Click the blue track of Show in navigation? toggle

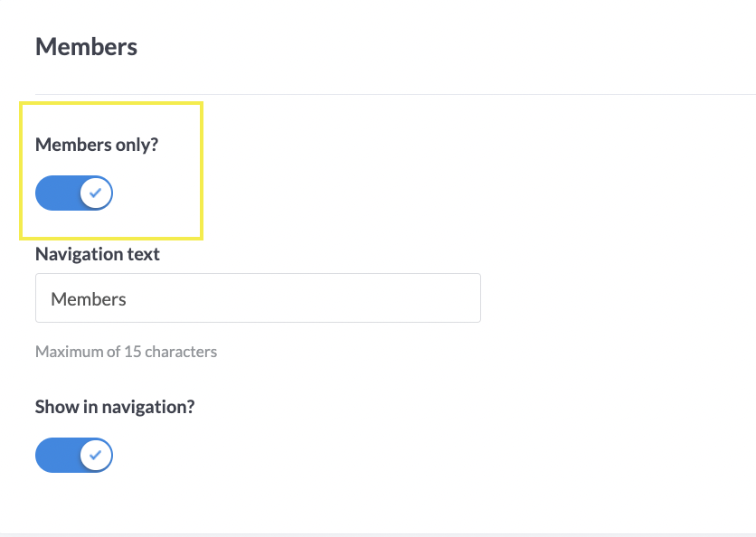[56, 455]
